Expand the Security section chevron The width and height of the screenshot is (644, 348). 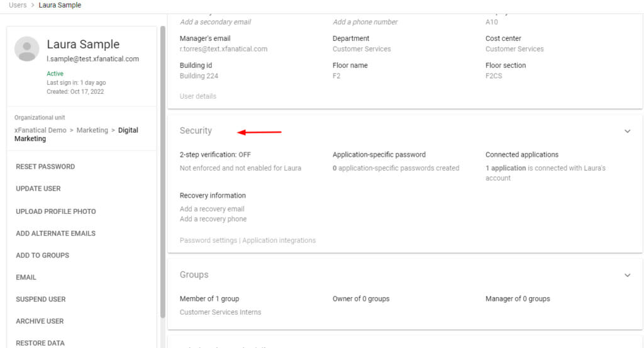coord(627,131)
